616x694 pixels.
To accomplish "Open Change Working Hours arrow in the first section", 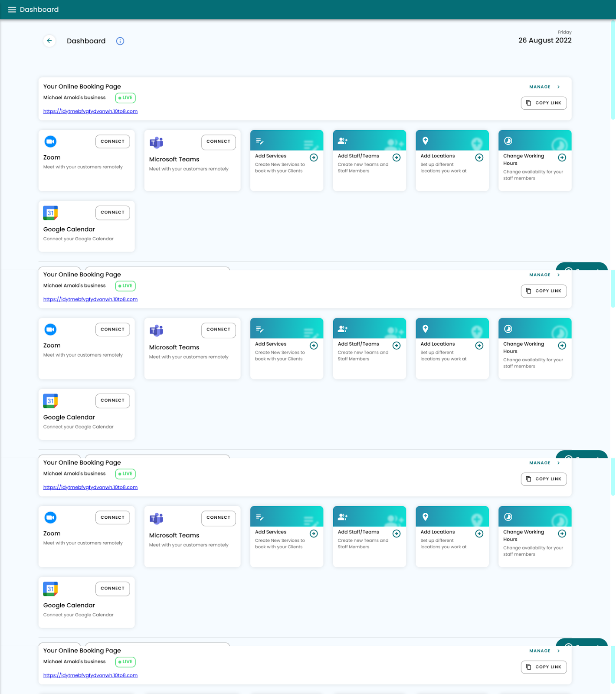I will coord(562,157).
